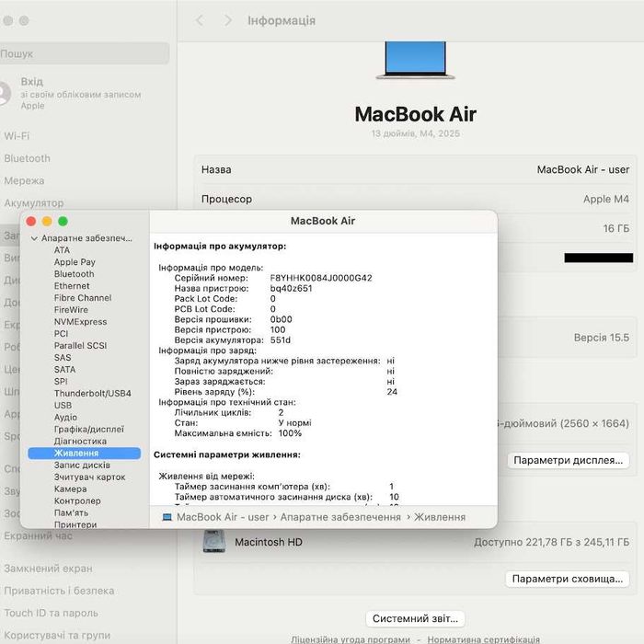The image size is (644, 644).
Task: Click Живлення in path bar
Action: pyautogui.click(x=440, y=517)
